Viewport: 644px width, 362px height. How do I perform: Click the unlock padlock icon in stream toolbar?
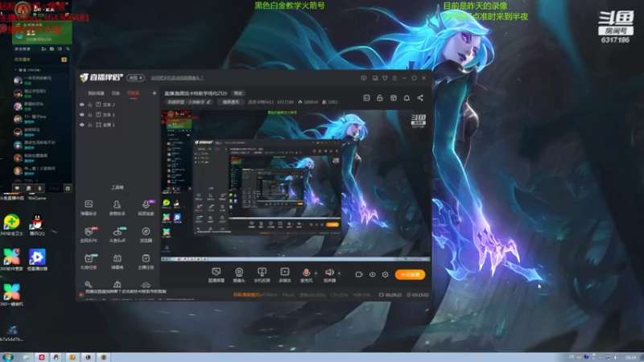point(379,97)
